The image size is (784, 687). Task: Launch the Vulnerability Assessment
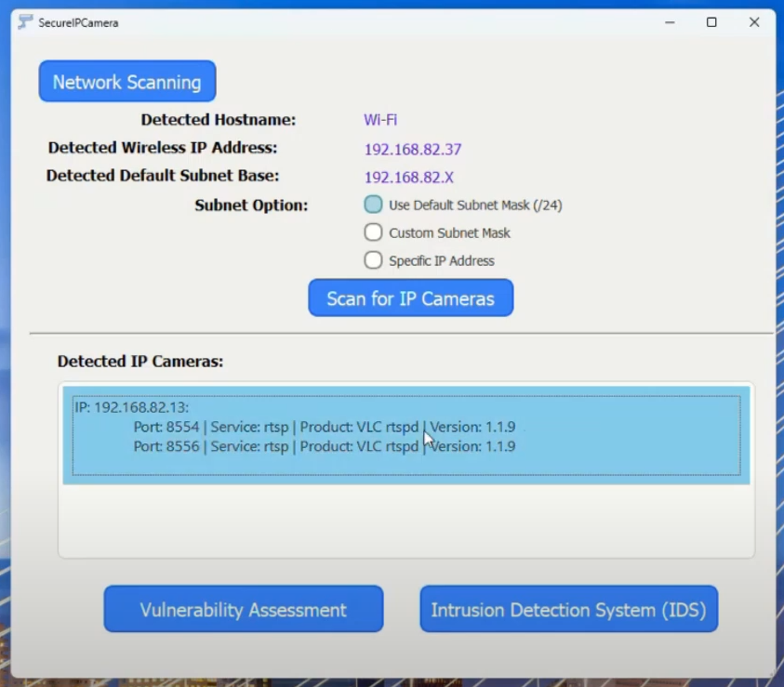[244, 610]
